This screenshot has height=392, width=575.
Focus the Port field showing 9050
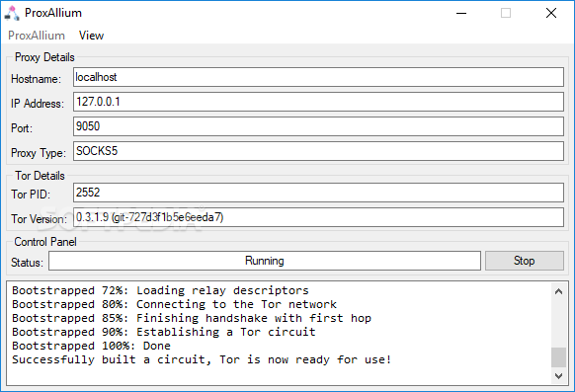click(318, 126)
